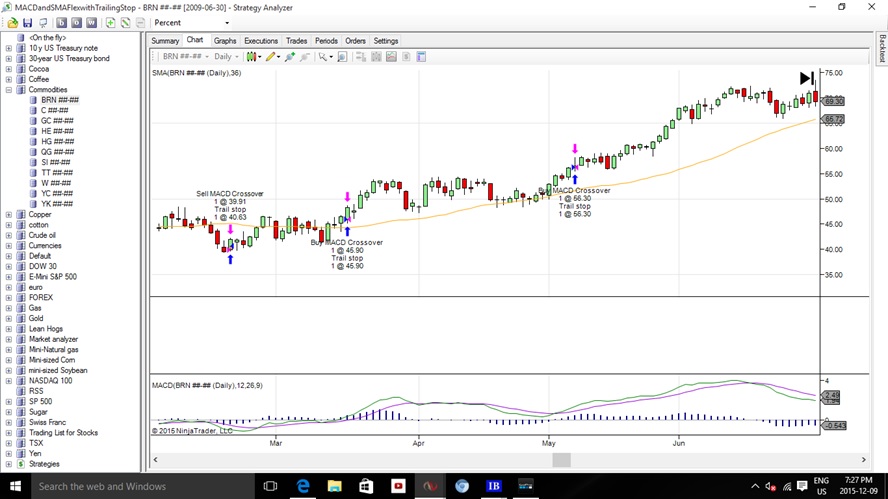Click the MACD(BRN ##-## (Daily),12,26,9) label
888x499 pixels.
[207, 386]
